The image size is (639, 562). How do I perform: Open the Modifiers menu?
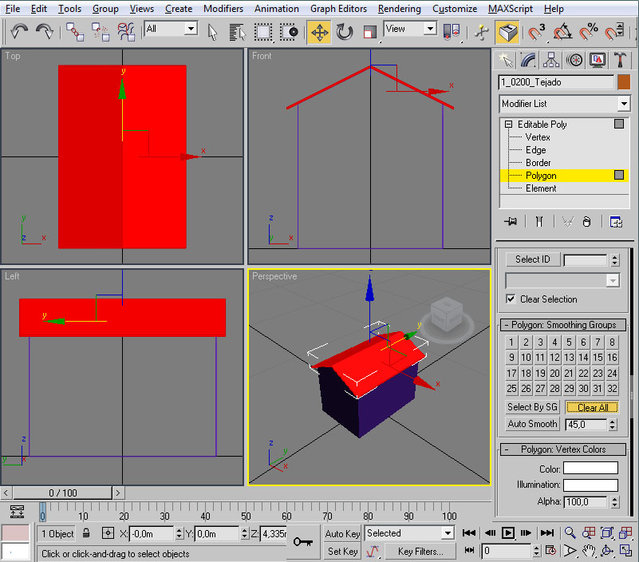click(x=222, y=8)
